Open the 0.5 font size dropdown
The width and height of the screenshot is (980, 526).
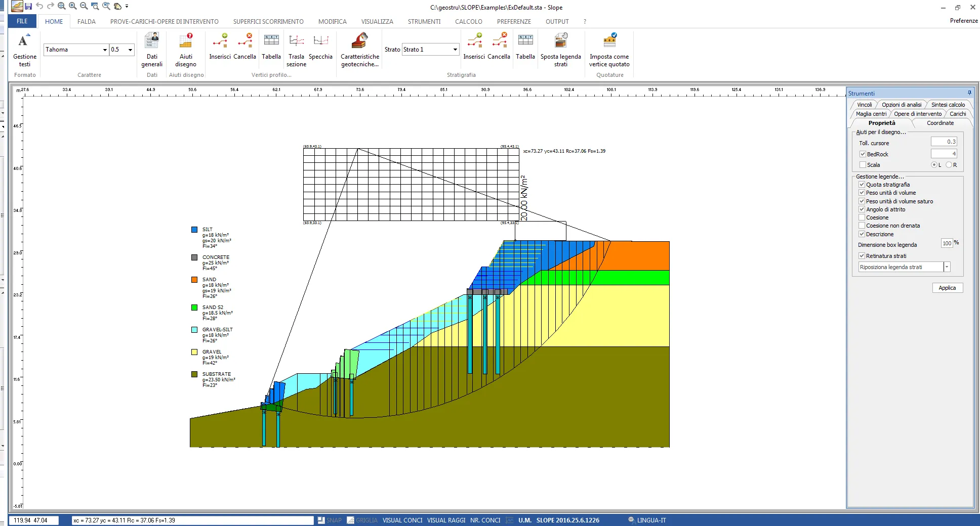130,50
